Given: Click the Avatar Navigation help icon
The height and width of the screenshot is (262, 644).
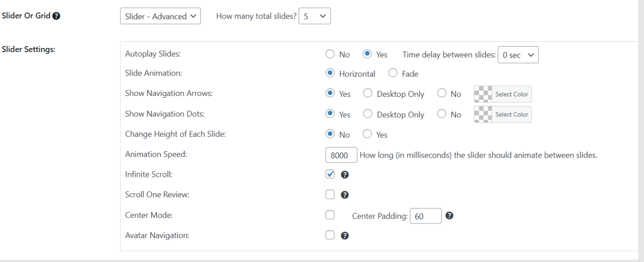Looking at the screenshot, I should (344, 236).
